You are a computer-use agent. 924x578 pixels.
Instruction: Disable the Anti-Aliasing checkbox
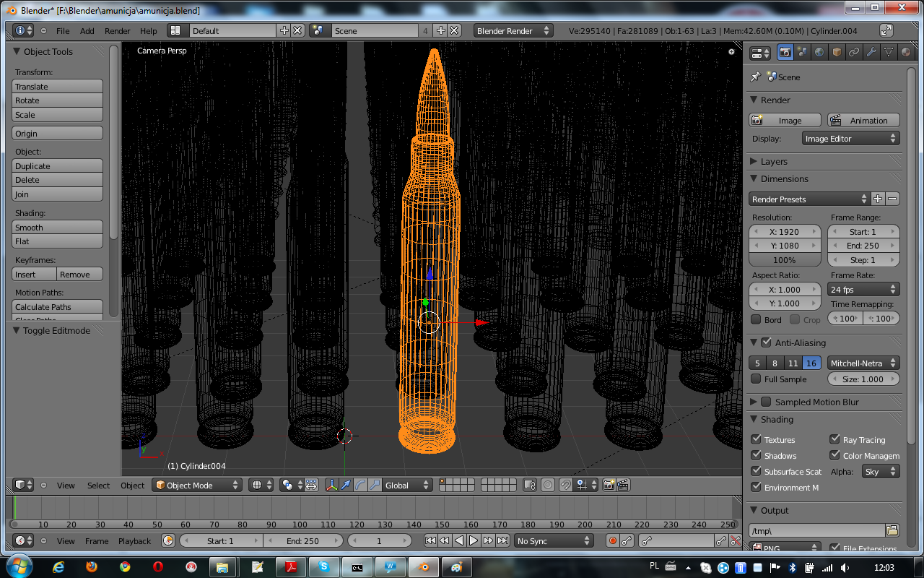[x=766, y=342]
